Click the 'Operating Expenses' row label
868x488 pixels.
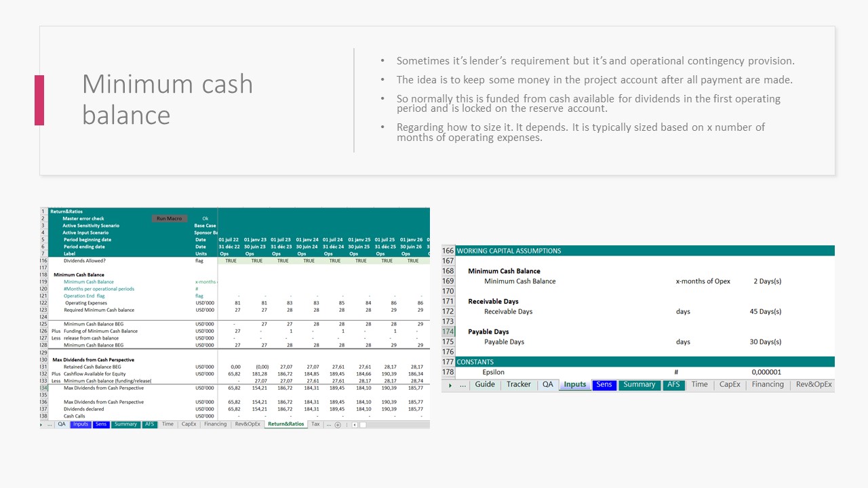tap(85, 303)
